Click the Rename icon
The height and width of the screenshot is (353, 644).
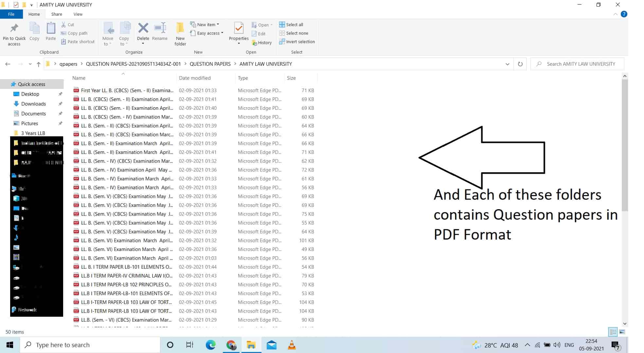(160, 32)
